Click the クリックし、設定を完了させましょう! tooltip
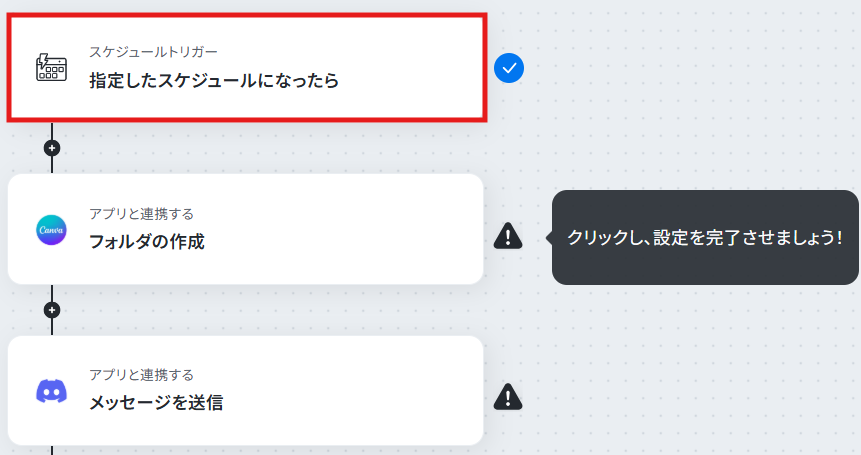This screenshot has height=455, width=861. coord(705,238)
